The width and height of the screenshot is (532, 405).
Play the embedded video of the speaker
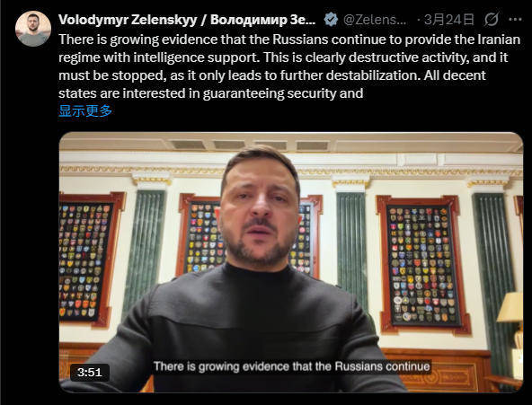click(291, 262)
